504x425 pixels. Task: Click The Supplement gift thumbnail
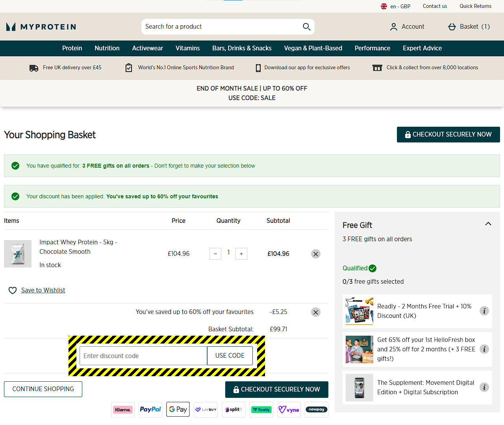(x=359, y=388)
